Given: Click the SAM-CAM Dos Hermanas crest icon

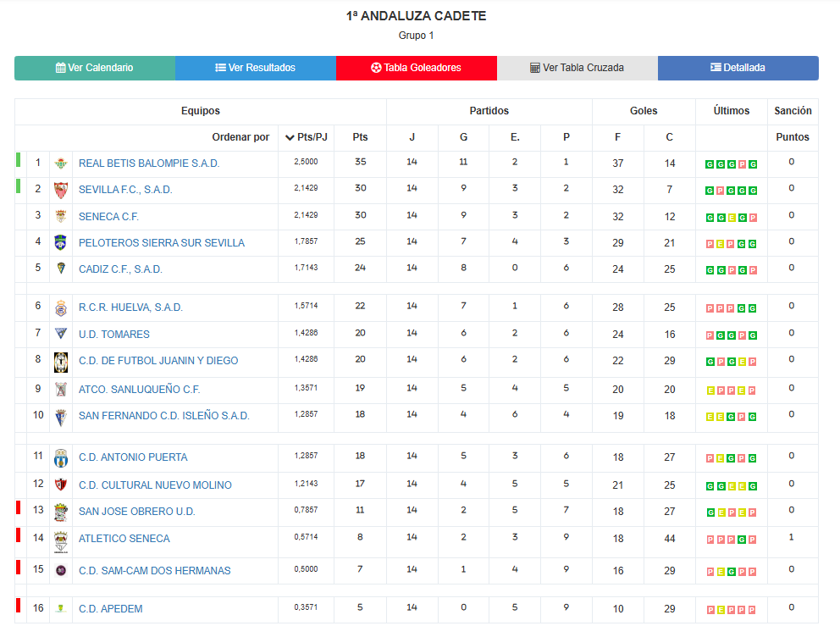Looking at the screenshot, I should coord(61,571).
